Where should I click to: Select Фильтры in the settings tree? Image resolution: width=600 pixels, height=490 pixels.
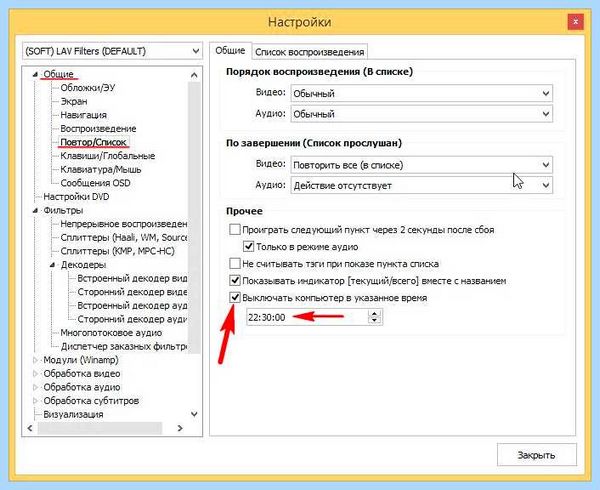(x=63, y=210)
